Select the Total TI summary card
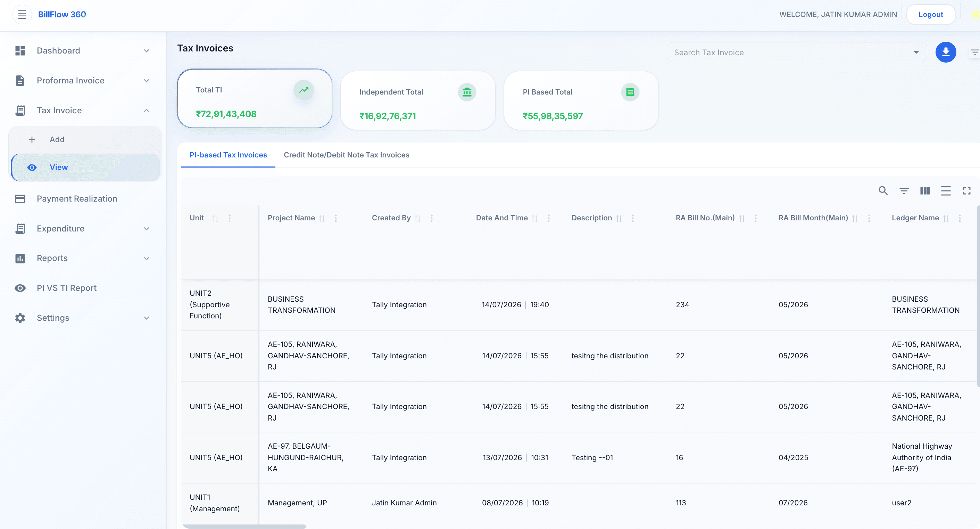 [255, 99]
